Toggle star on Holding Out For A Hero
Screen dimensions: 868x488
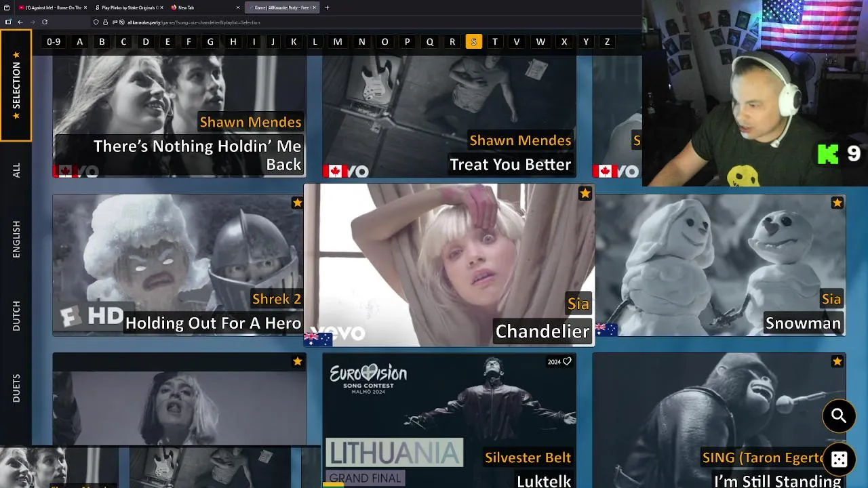point(297,203)
